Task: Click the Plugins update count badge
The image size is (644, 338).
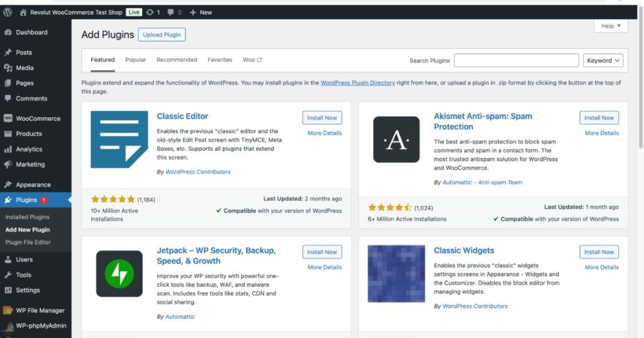Action: pos(43,200)
